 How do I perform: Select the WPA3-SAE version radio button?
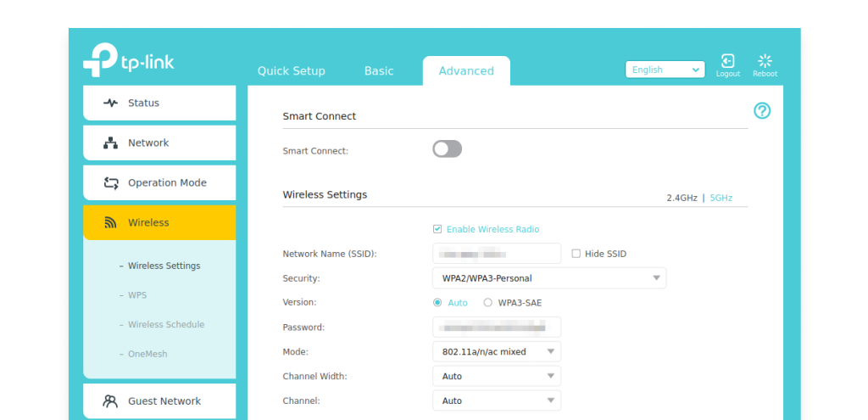coord(487,302)
